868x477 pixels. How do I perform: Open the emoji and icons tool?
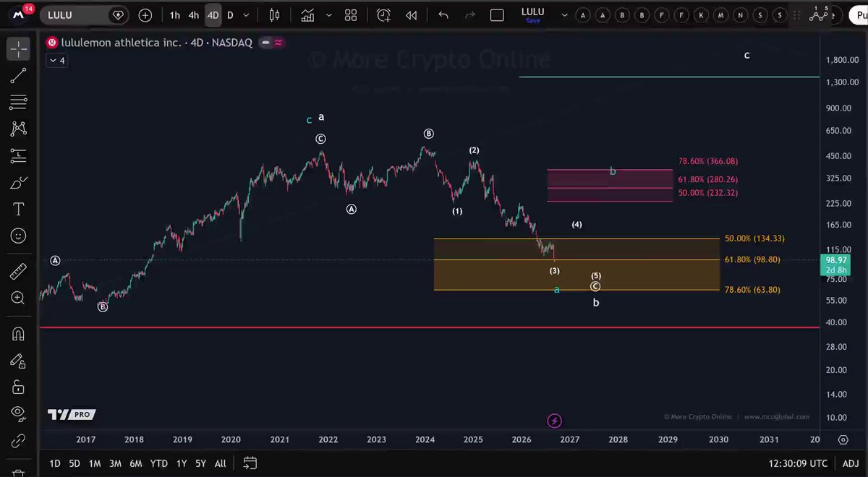(18, 236)
